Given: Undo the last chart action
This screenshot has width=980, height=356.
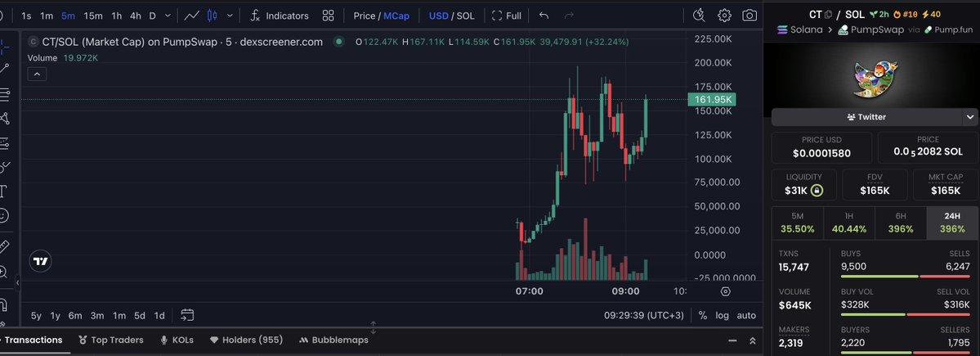Looking at the screenshot, I should pos(544,16).
